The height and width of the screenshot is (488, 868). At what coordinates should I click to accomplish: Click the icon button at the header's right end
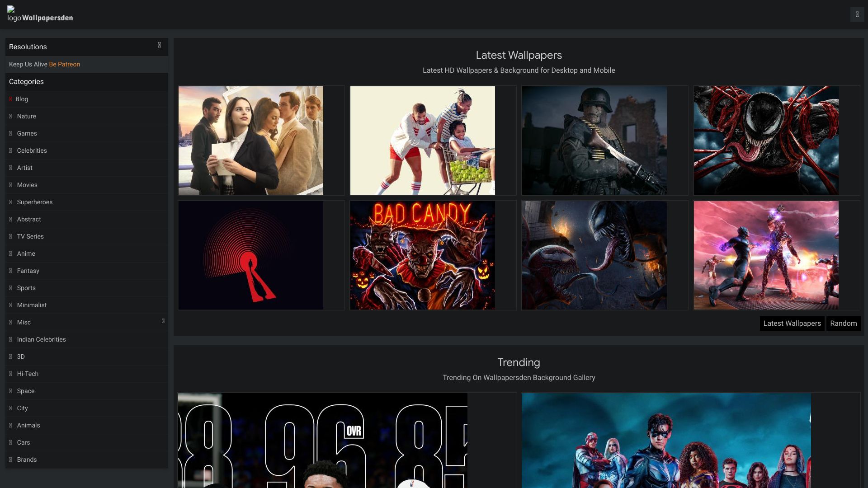click(x=857, y=14)
